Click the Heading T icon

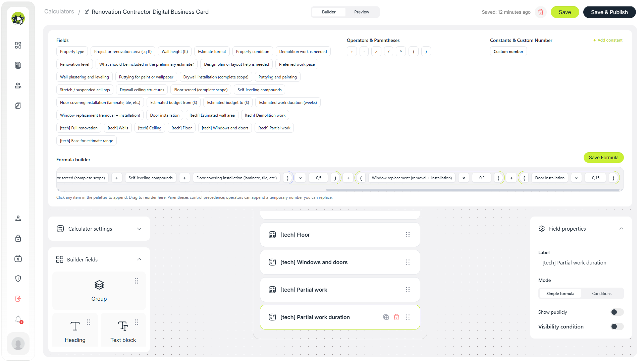(x=75, y=326)
